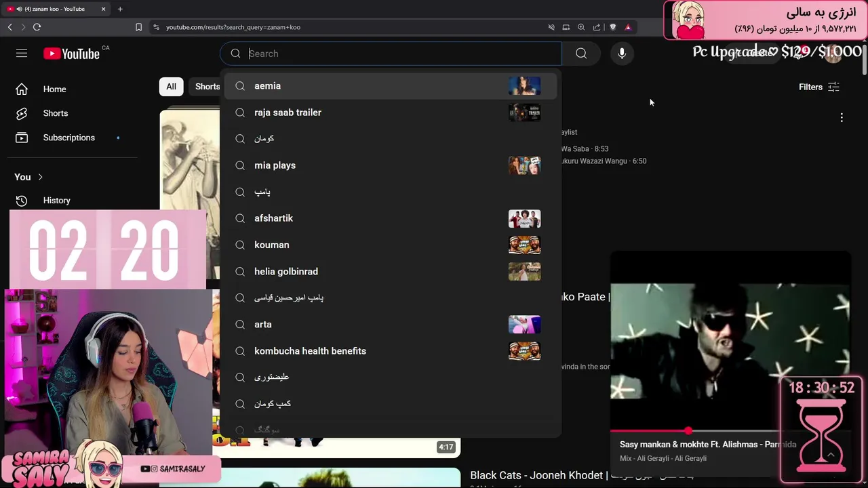The width and height of the screenshot is (868, 488).
Task: Choose the 'mia plays' search suggestion
Action: 391,165
